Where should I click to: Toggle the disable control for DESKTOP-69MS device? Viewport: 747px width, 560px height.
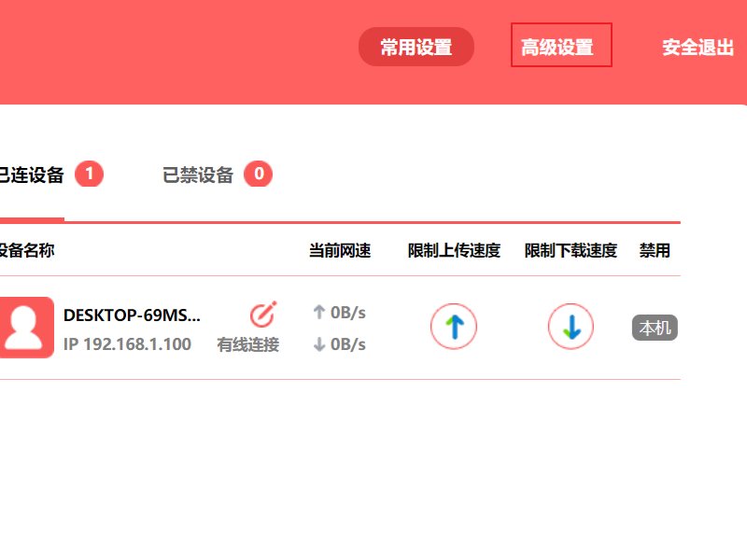click(655, 329)
